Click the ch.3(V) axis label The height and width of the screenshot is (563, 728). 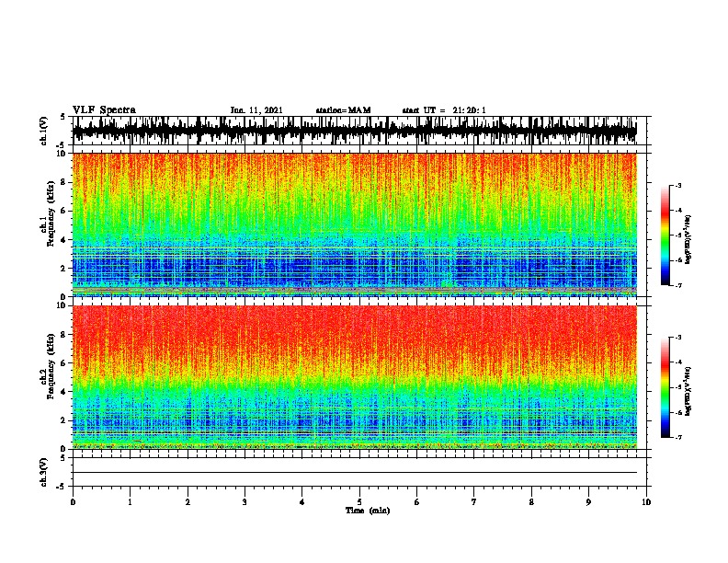click(44, 472)
